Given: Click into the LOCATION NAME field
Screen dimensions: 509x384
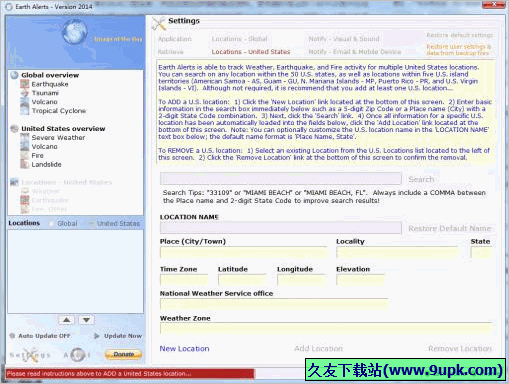Looking at the screenshot, I should tap(281, 228).
